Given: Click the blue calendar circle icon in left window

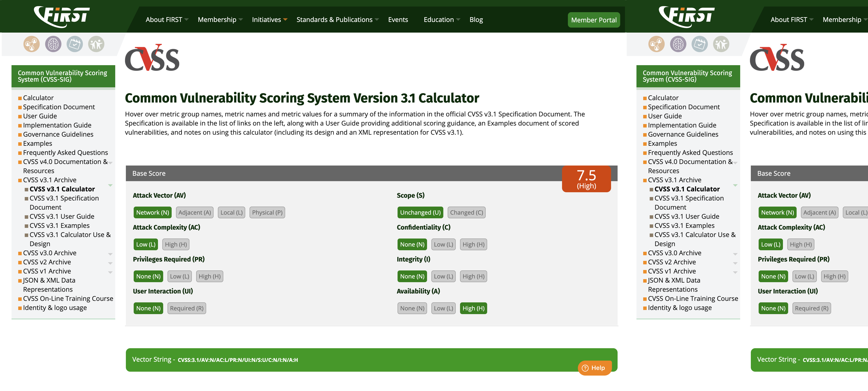Looking at the screenshot, I should pos(75,44).
